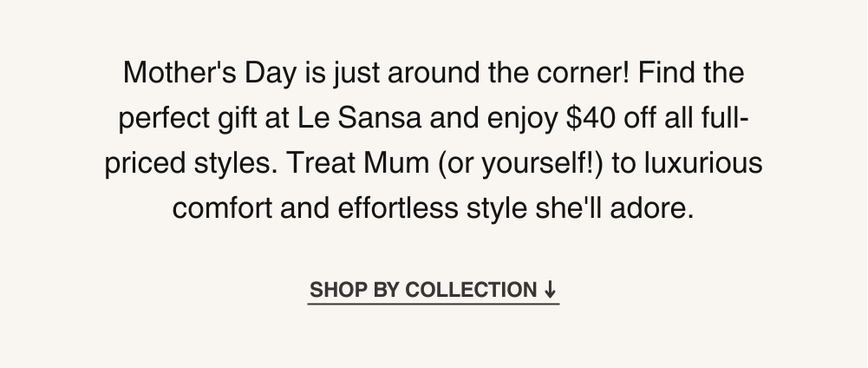Click the down arrow beside SHOP BY COLLECTION
Screen dimensions: 868x368
coord(550,290)
